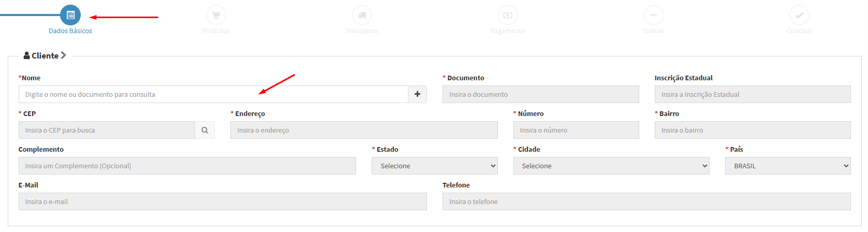The width and height of the screenshot is (868, 232).
Task: Select the Telefone input field
Action: [x=646, y=202]
